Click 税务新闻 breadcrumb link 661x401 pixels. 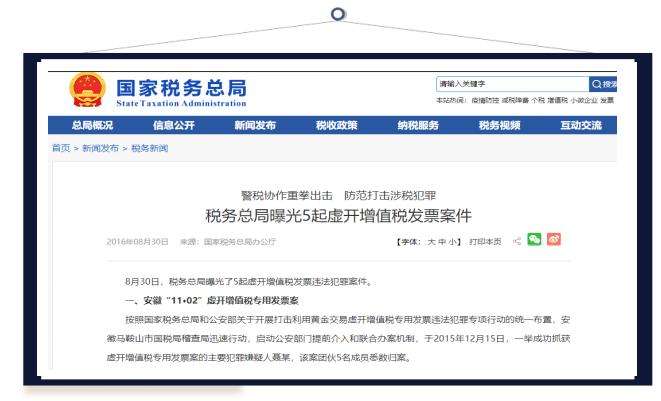pos(150,148)
